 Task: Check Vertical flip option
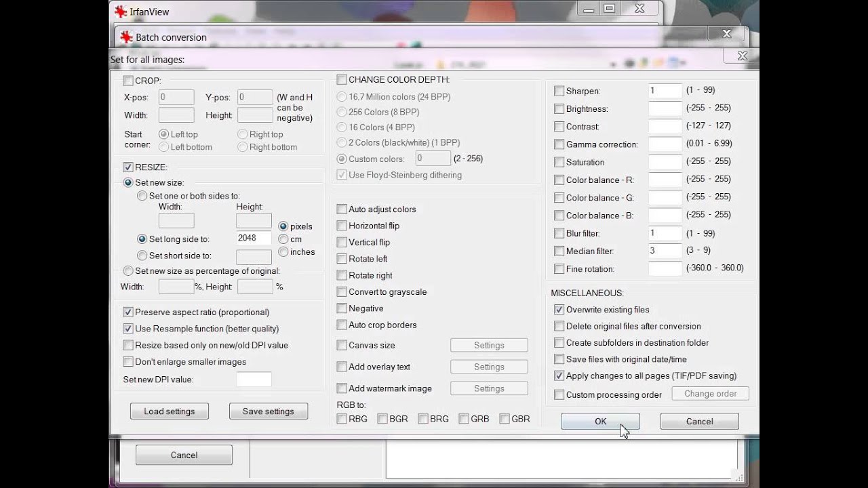pos(342,242)
